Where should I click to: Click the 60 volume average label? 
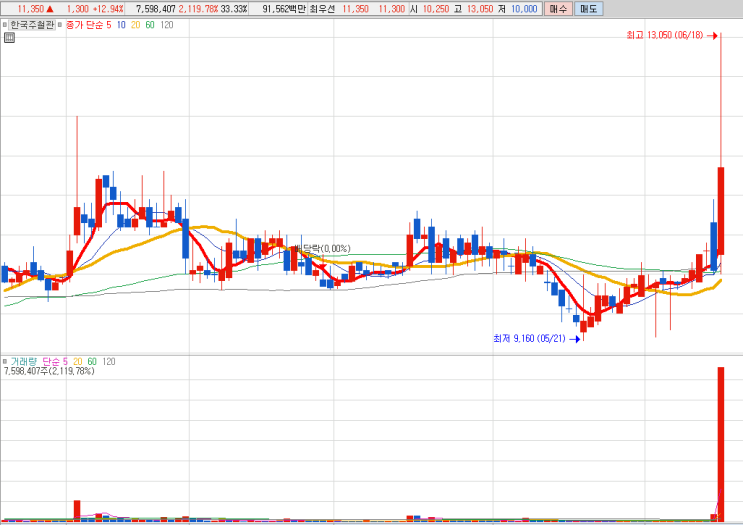point(92,362)
